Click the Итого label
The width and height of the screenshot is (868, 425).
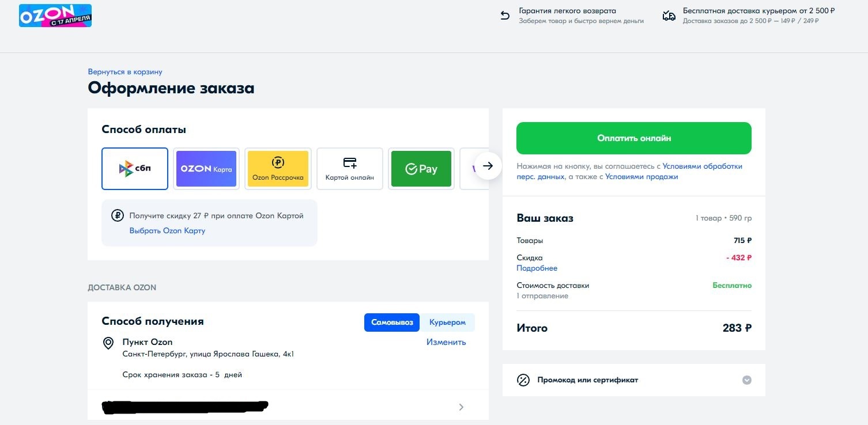pos(532,328)
